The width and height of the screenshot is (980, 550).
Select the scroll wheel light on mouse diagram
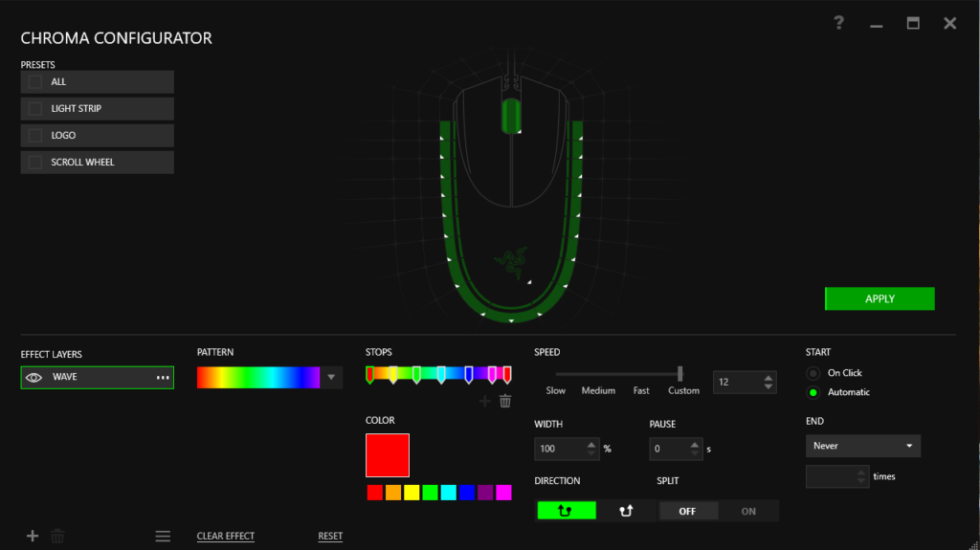pyautogui.click(x=511, y=116)
